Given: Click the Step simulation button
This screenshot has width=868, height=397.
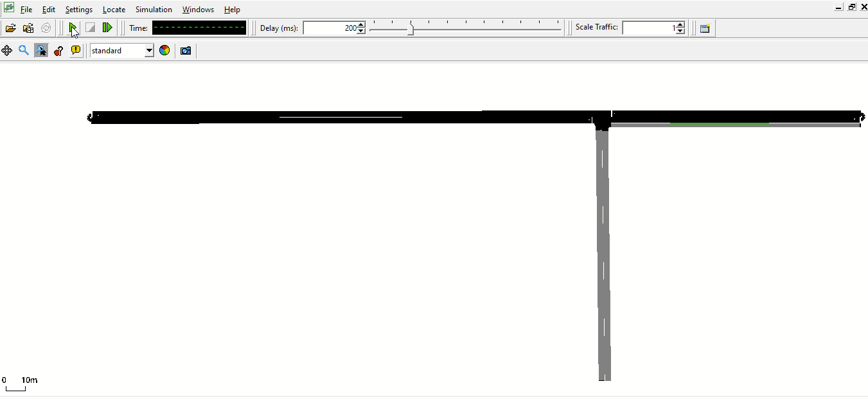Looking at the screenshot, I should (107, 28).
